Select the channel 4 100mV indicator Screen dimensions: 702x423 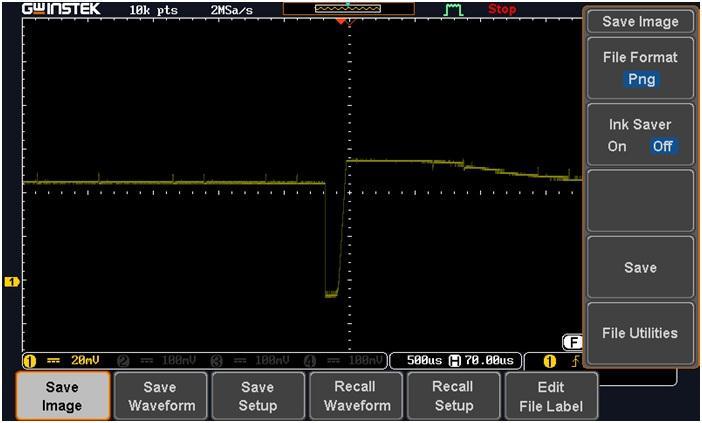345,361
